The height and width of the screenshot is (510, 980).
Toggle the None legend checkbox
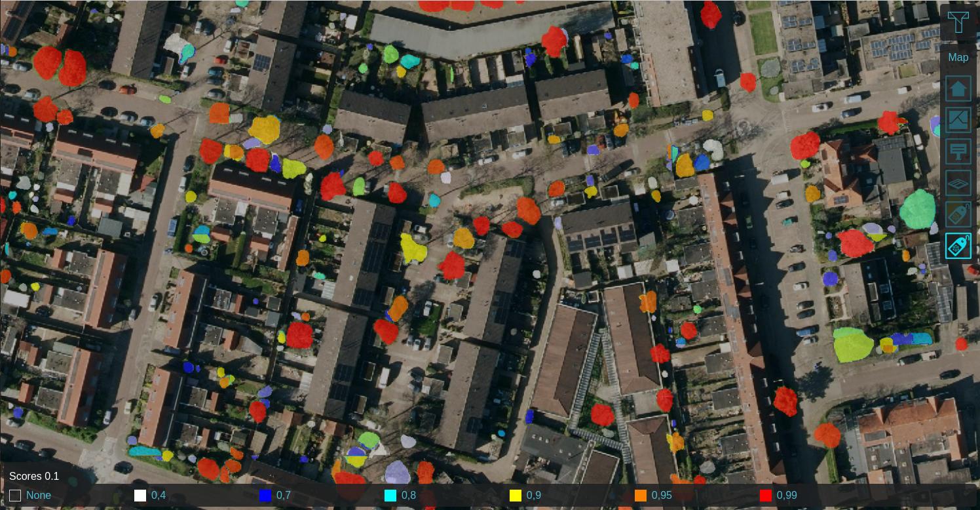click(15, 496)
